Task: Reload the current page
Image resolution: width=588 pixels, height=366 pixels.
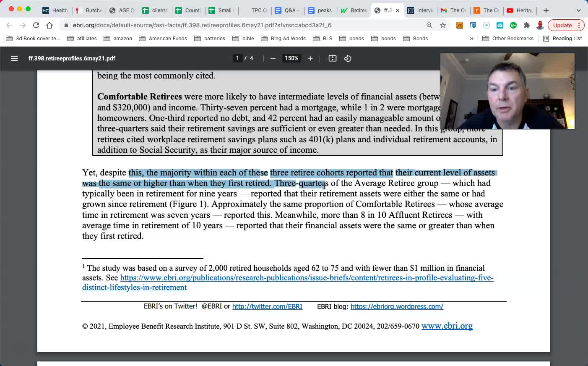Action: click(36, 25)
